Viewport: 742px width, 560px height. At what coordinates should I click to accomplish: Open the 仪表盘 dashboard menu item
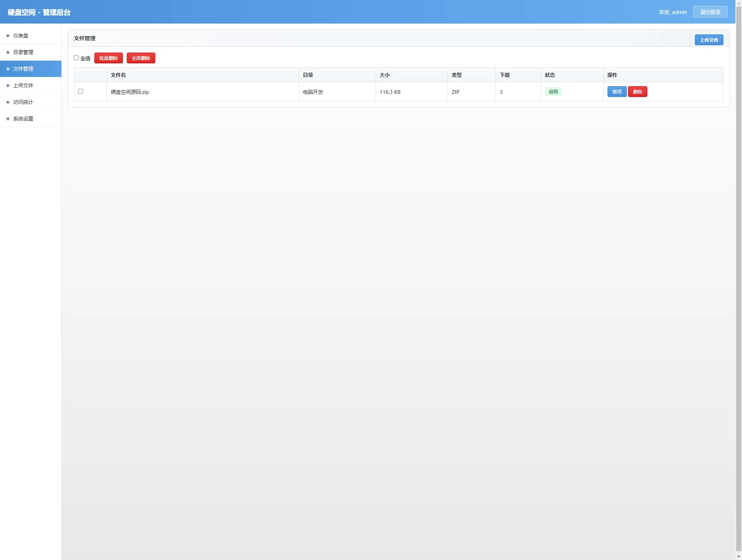(21, 36)
